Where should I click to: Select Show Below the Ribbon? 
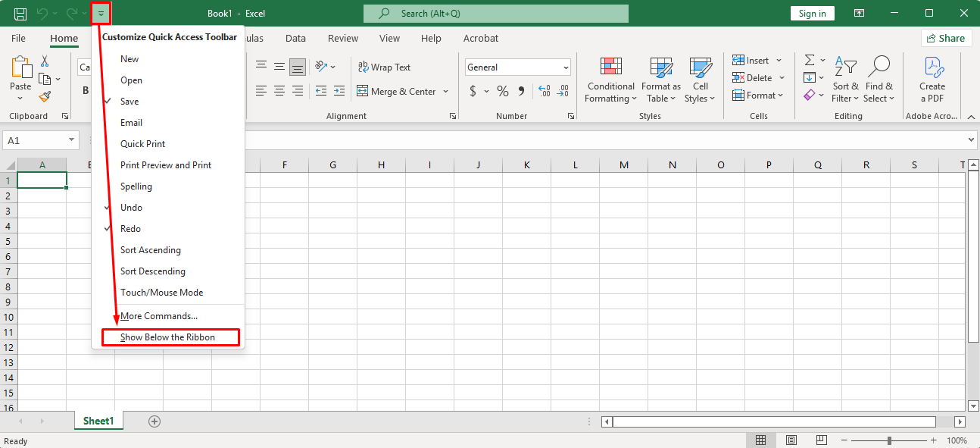click(168, 337)
